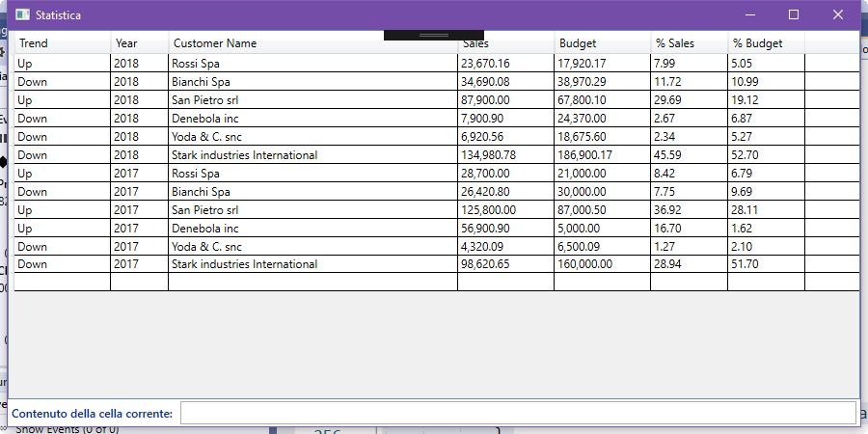The height and width of the screenshot is (434, 868).
Task: Click the empty Customer Name cell in last row
Action: coord(312,283)
